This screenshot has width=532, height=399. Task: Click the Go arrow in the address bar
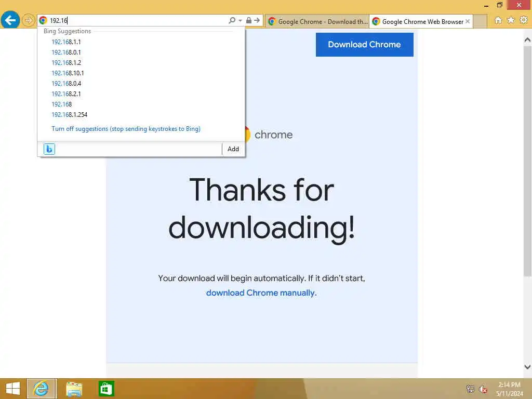(x=257, y=20)
